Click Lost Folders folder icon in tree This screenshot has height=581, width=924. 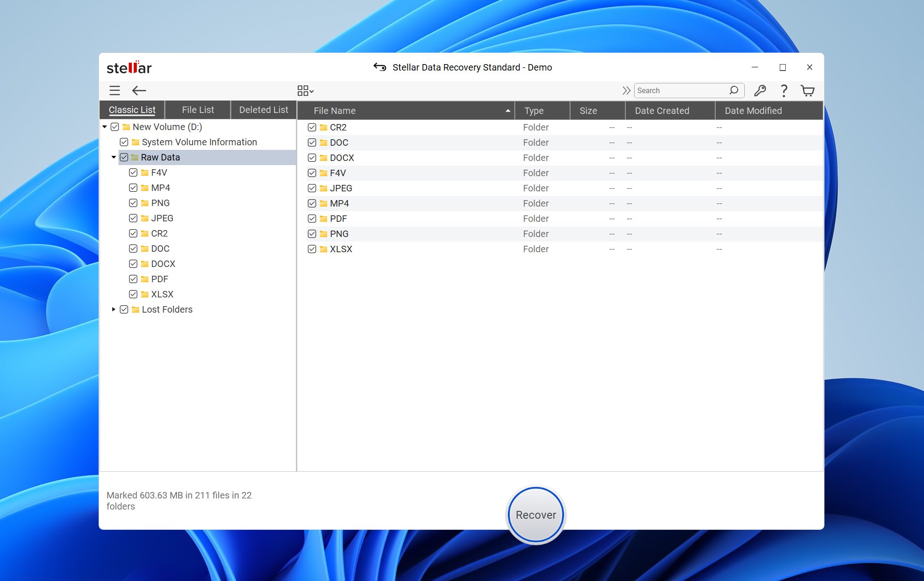click(135, 309)
